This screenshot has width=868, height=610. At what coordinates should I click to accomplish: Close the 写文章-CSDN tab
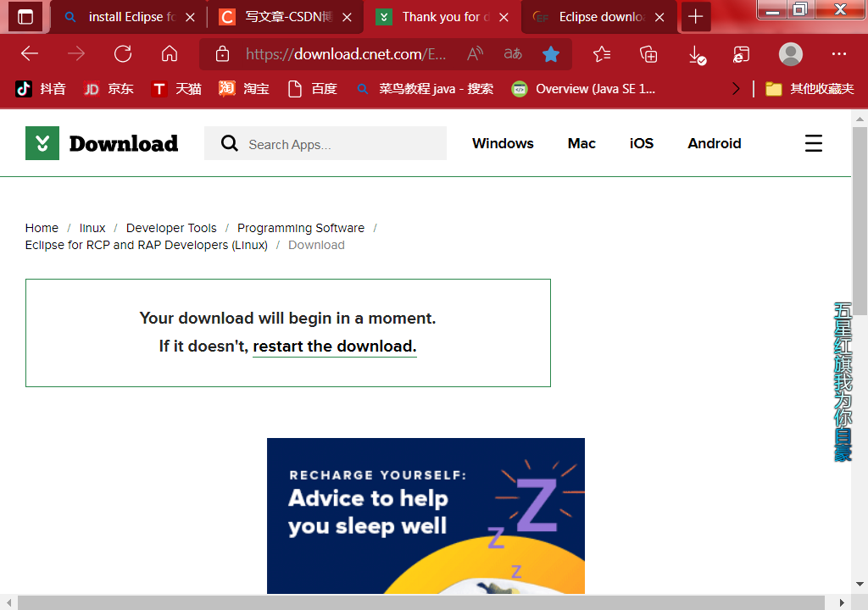click(x=347, y=17)
